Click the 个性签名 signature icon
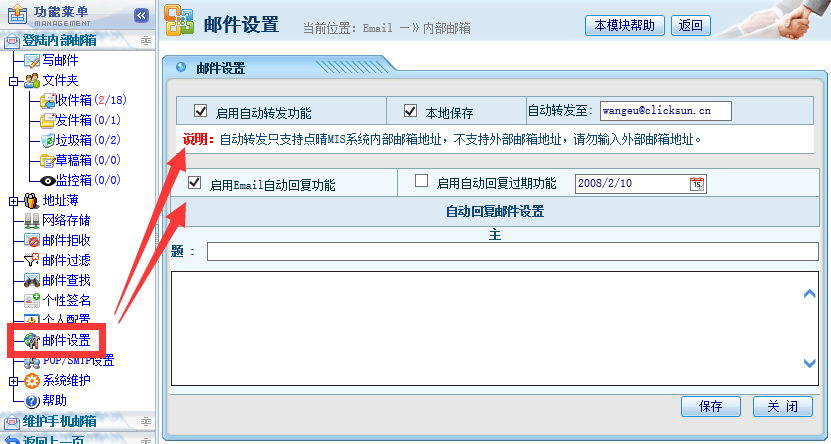 [32, 300]
